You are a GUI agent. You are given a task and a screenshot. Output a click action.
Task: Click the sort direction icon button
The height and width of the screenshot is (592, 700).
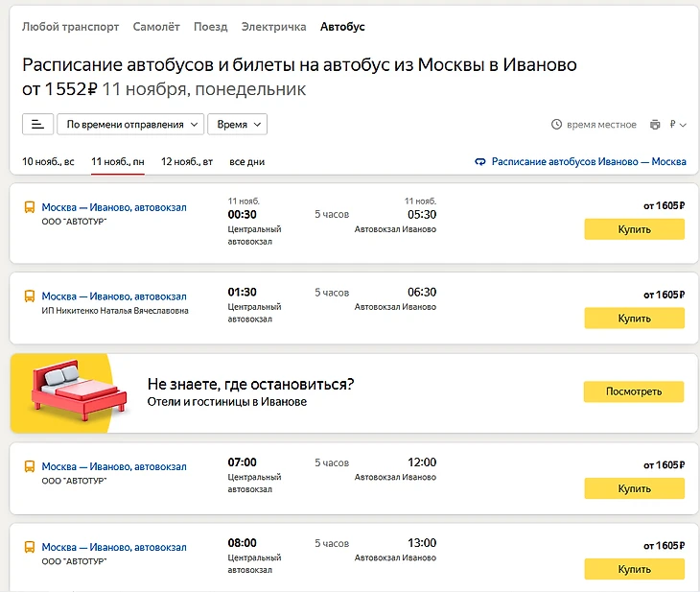click(37, 125)
